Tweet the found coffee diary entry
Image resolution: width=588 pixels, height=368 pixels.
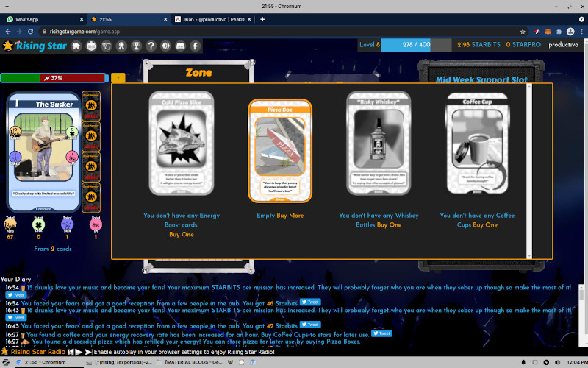381,333
